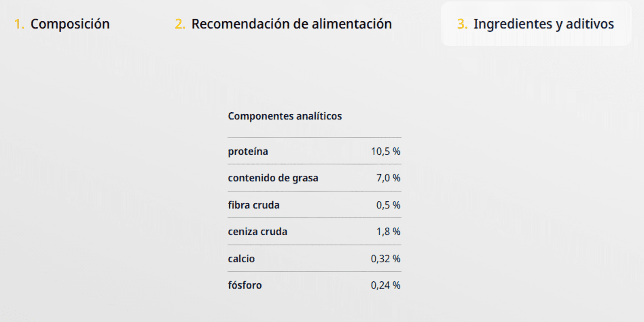Select the ceniza cruda row label
The height and width of the screenshot is (322, 644).
click(257, 231)
